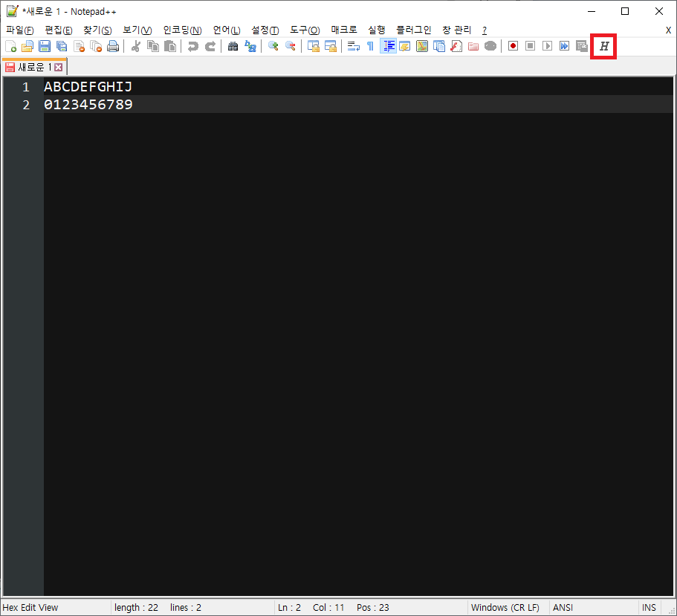Stop macro recording icon
The image size is (677, 616).
(x=530, y=46)
